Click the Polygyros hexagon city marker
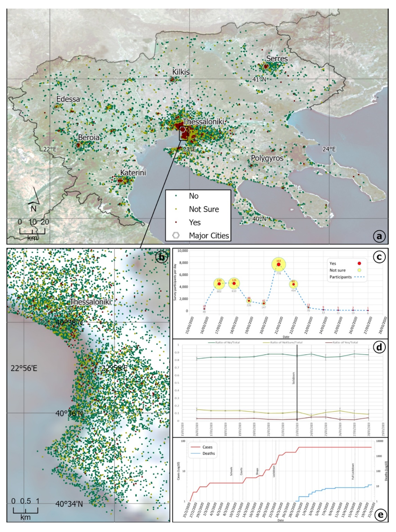The width and height of the screenshot is (396, 532). (x=251, y=166)
